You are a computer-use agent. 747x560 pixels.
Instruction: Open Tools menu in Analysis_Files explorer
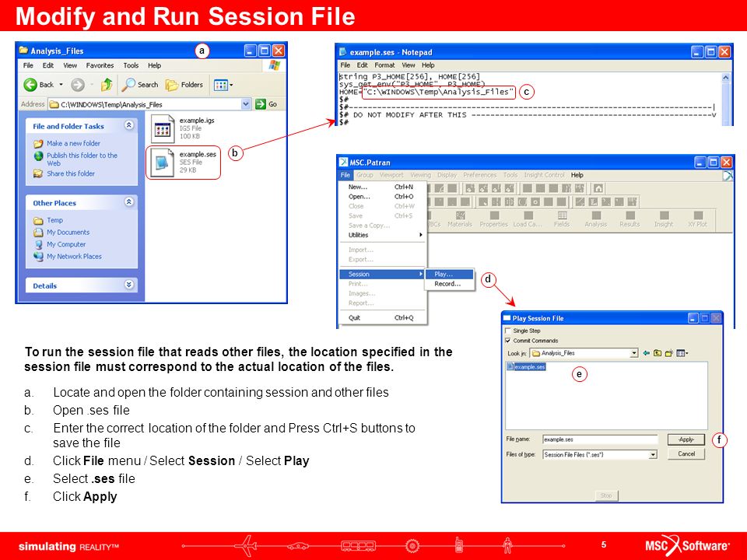pos(131,65)
